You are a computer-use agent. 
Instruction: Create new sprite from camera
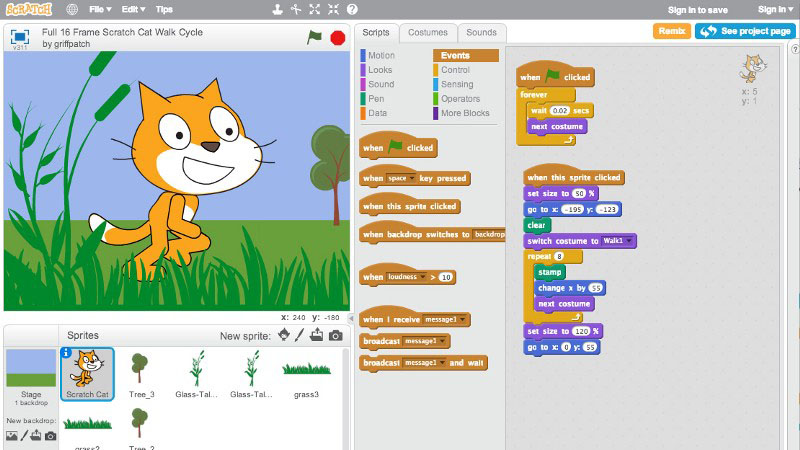pyautogui.click(x=336, y=335)
